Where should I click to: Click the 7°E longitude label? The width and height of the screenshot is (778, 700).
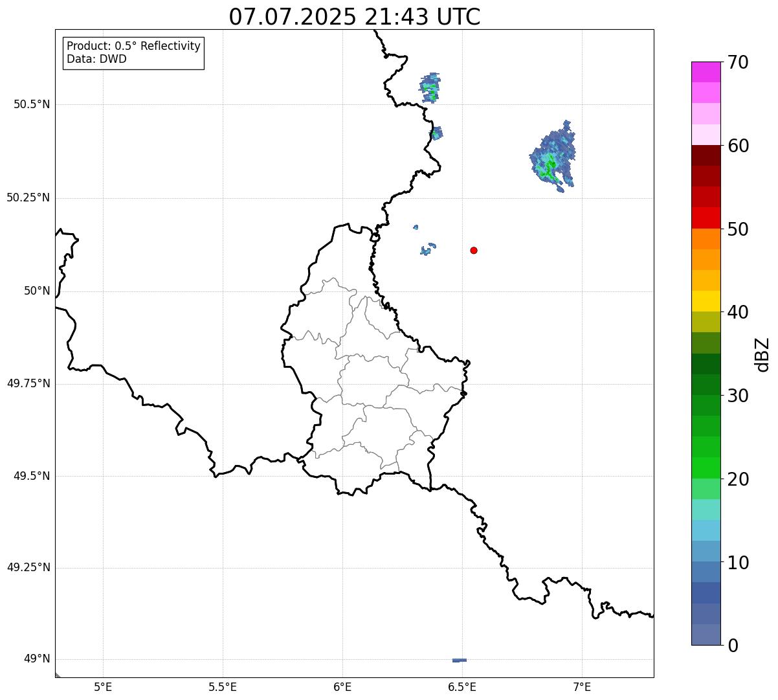coord(582,687)
